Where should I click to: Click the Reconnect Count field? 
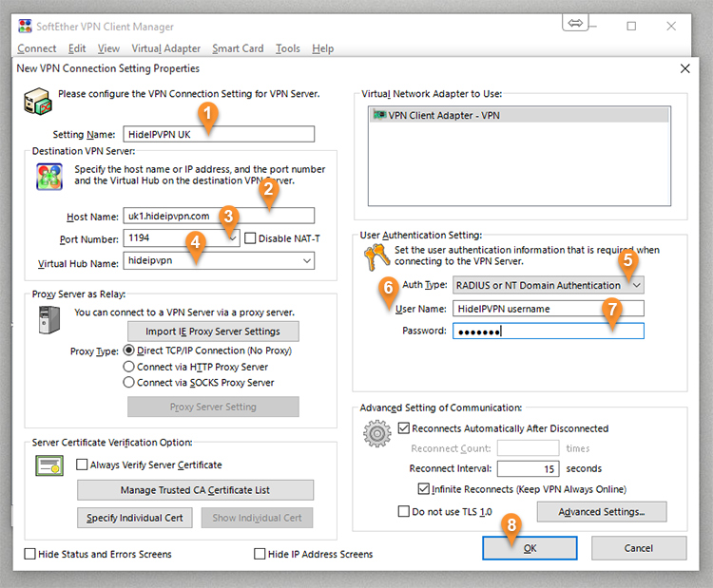528,448
